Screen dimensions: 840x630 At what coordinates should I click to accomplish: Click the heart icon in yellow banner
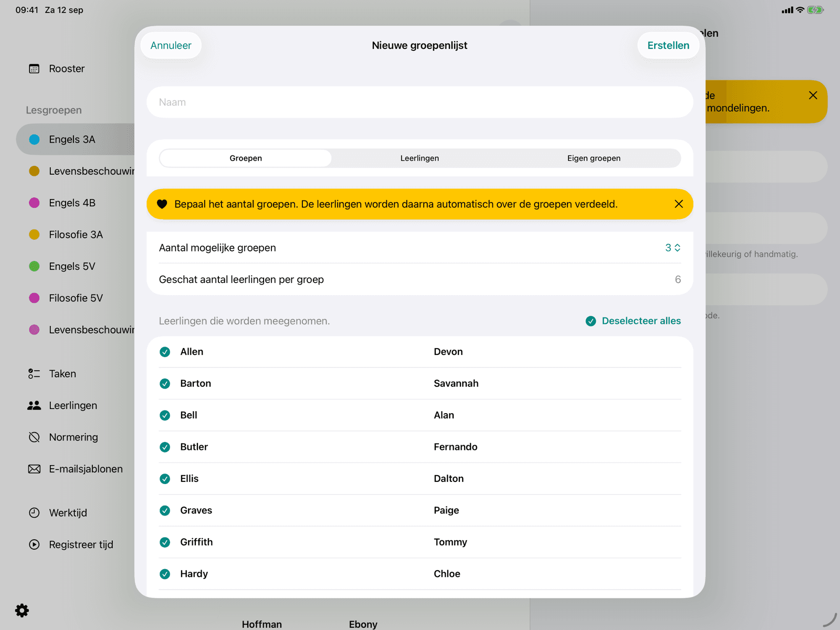pyautogui.click(x=162, y=204)
